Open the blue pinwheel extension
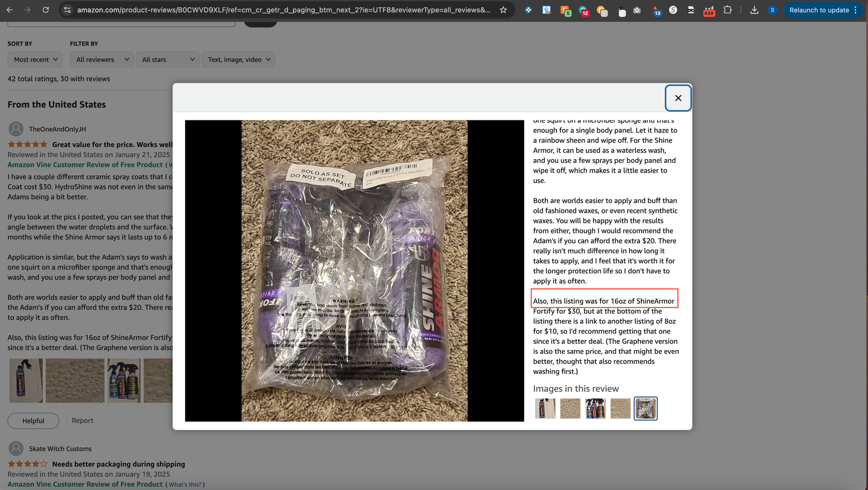Screen dimensions: 868x490 click(528, 10)
